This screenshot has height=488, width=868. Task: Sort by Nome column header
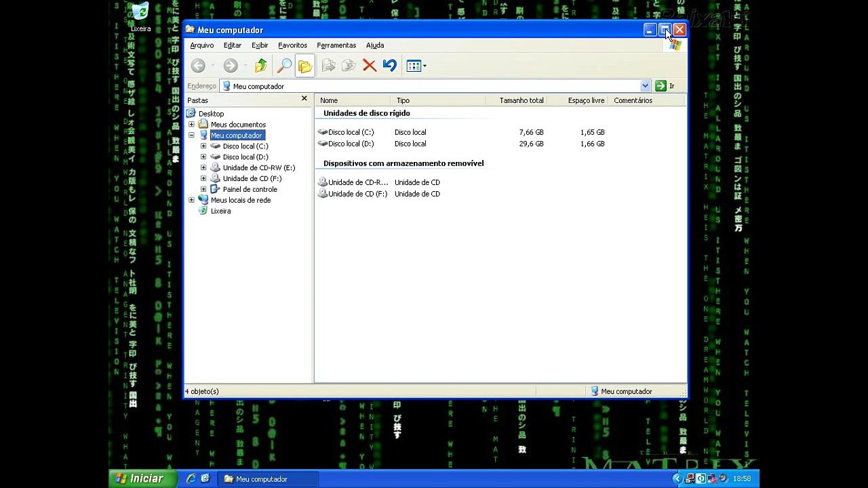(353, 100)
